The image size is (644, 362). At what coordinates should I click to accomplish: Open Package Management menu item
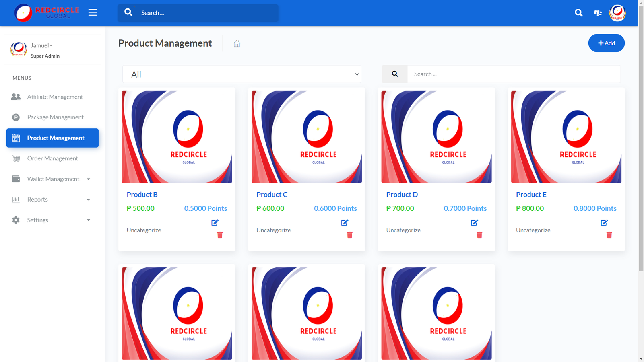point(52,117)
